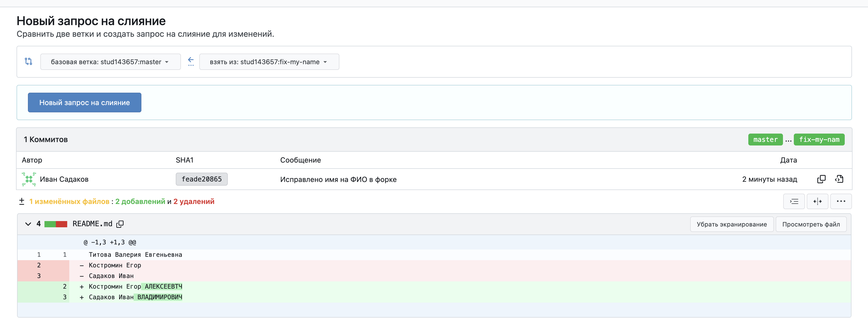
Task: Switch to split diff view icon
Action: click(817, 201)
